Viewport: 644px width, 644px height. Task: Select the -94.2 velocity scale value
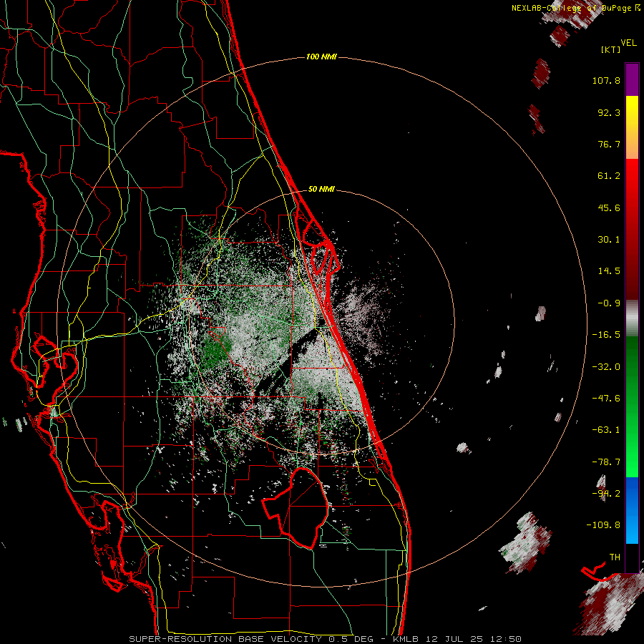click(x=606, y=493)
